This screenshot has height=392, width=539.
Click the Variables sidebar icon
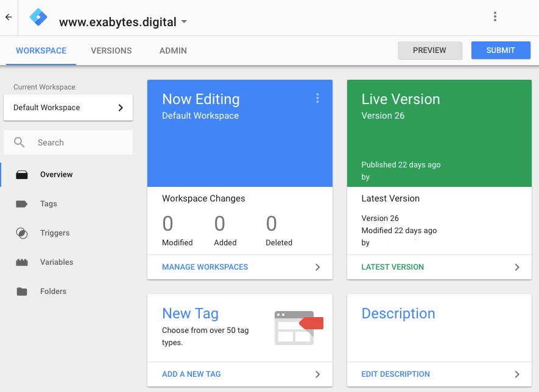click(22, 262)
